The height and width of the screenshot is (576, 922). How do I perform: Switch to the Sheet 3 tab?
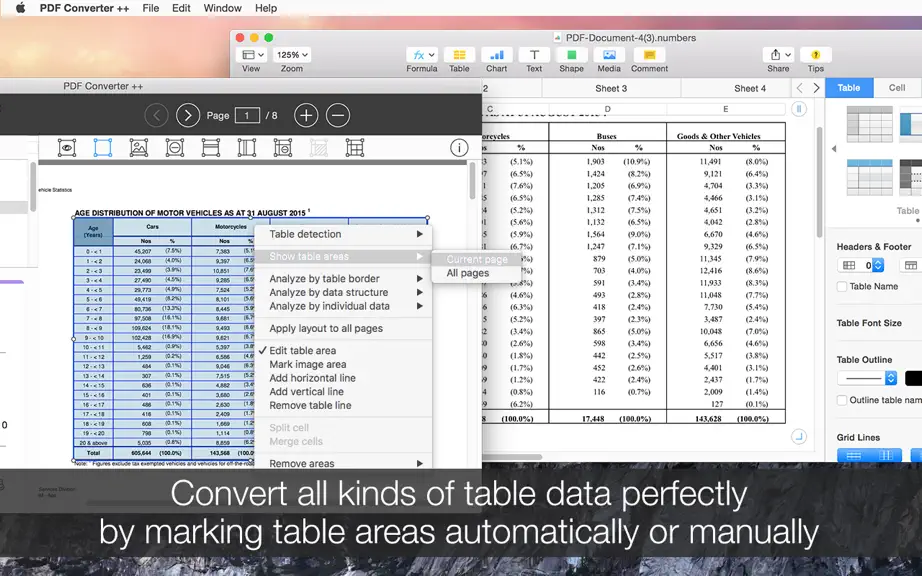611,88
